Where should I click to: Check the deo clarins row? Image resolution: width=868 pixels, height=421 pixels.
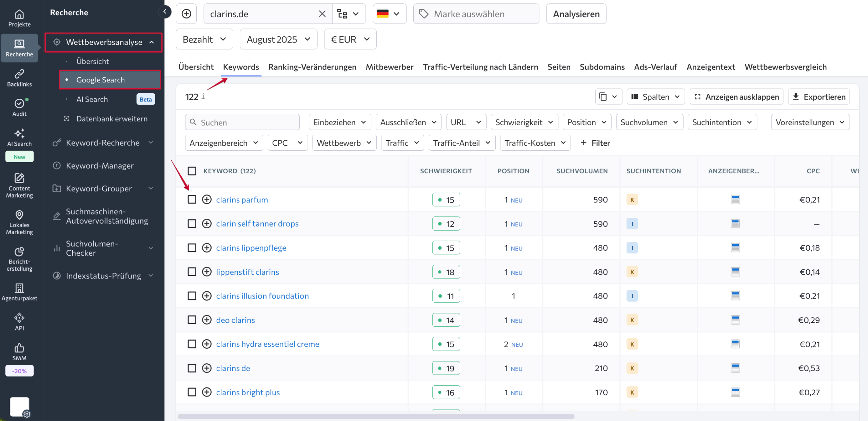(192, 320)
